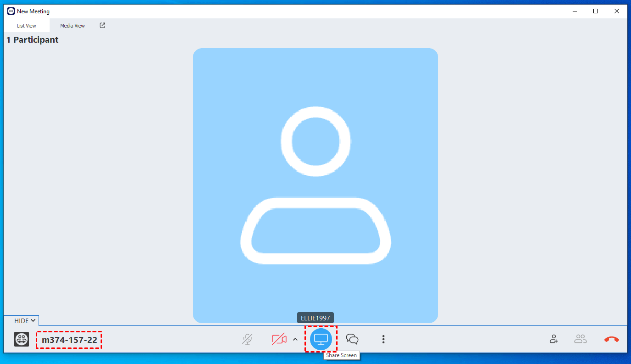Click the meeting ID m374-157-22
This screenshot has height=364, width=631.
(69, 340)
